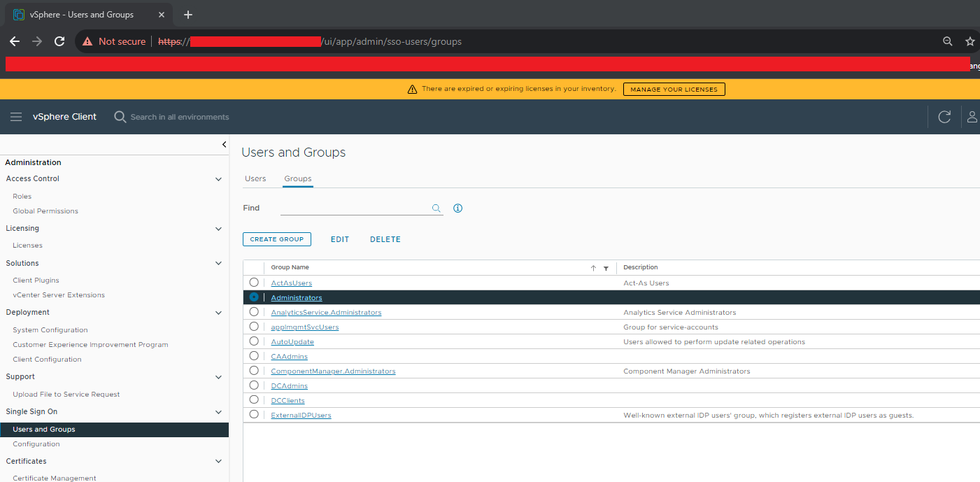Click the CREATE GROUP button

pos(276,239)
